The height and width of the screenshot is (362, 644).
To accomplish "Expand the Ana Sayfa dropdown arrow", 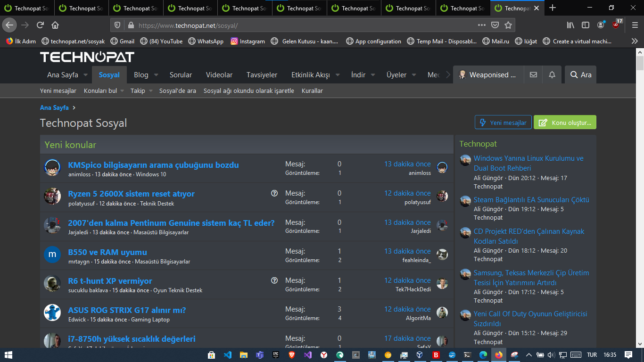I will click(86, 75).
